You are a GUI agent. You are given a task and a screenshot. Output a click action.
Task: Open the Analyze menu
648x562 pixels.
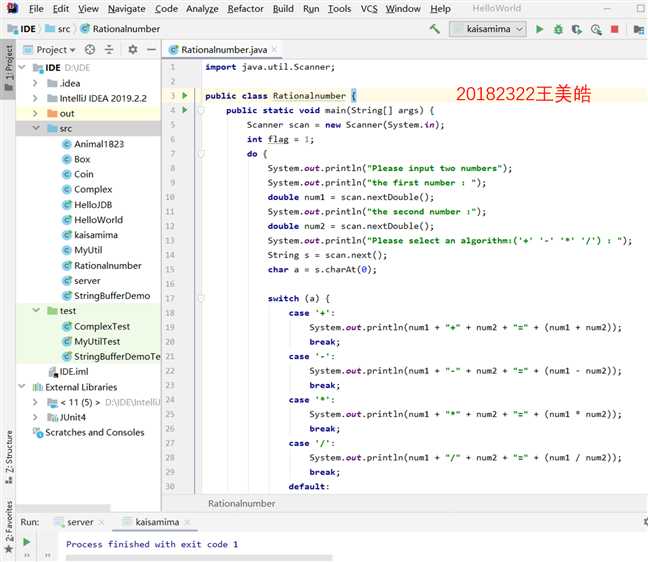202,8
